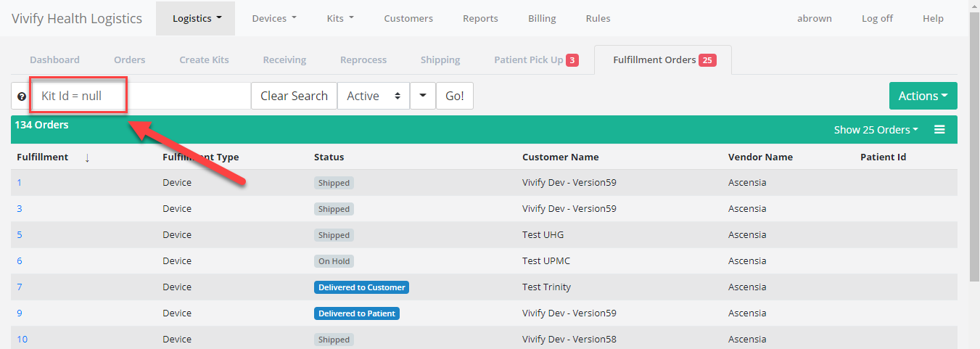Click the Log off link
The width and height of the screenshot is (980, 349).
877,18
